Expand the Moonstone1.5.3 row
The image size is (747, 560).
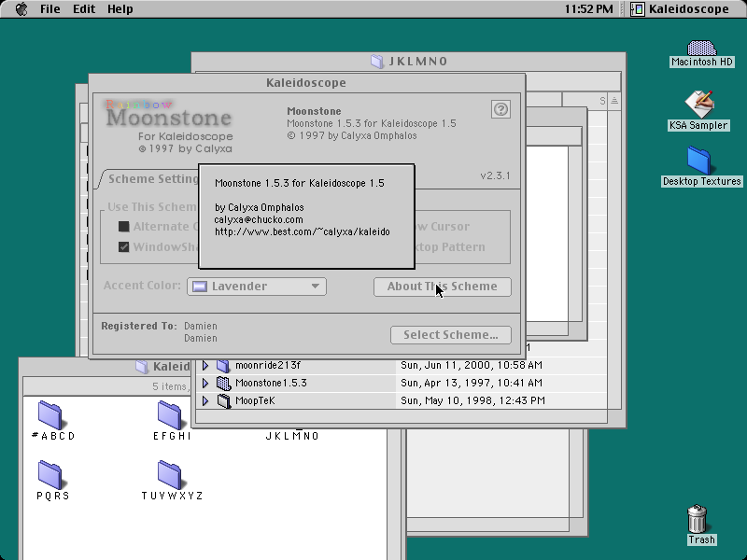point(205,383)
